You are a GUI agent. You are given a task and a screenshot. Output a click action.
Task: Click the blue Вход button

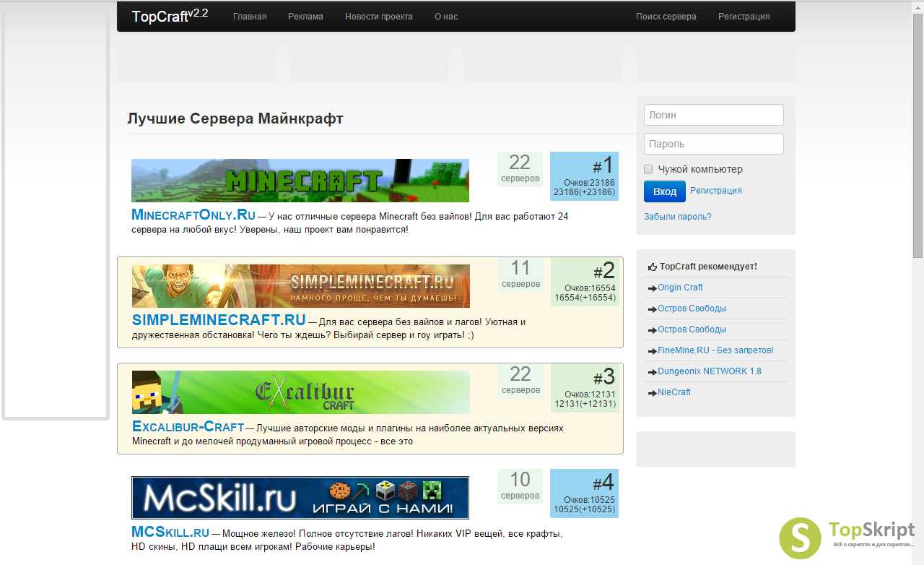(x=665, y=191)
